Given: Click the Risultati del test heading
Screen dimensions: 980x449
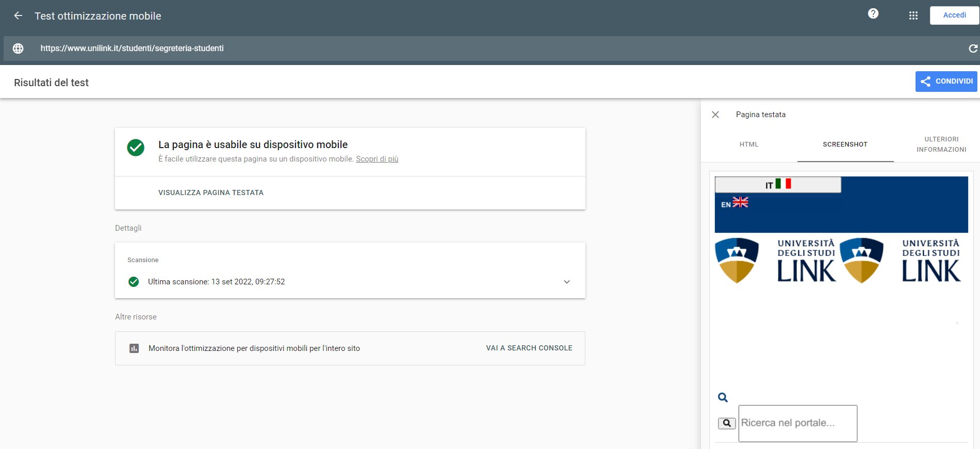Looking at the screenshot, I should click(x=51, y=83).
